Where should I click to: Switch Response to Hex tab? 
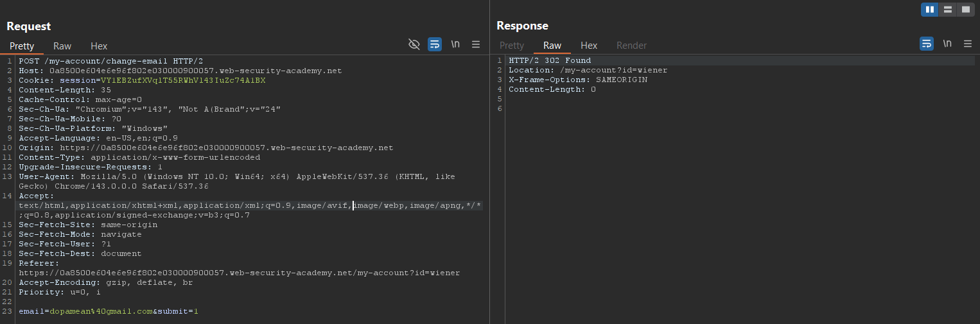point(589,46)
